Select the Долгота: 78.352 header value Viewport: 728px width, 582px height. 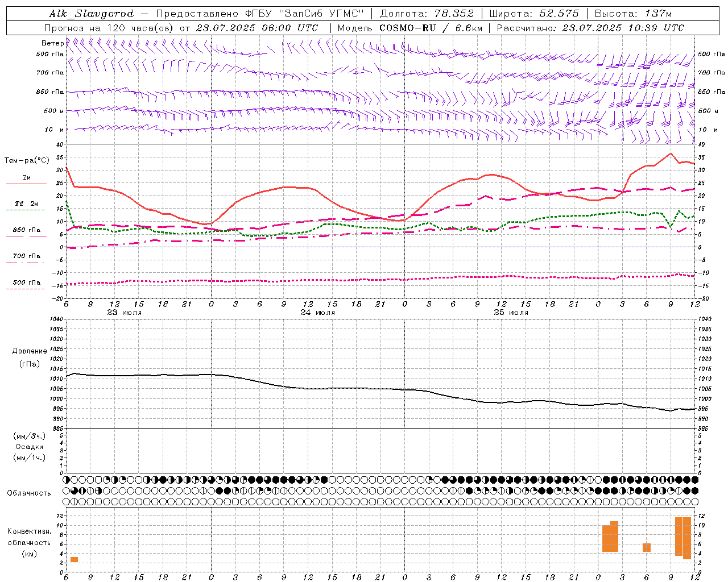[x=426, y=14]
